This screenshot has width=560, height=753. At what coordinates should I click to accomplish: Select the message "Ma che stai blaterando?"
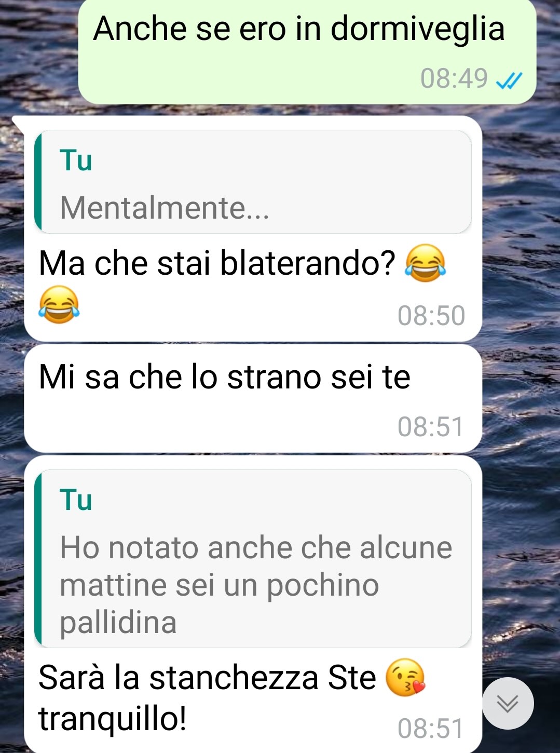[x=253, y=228]
